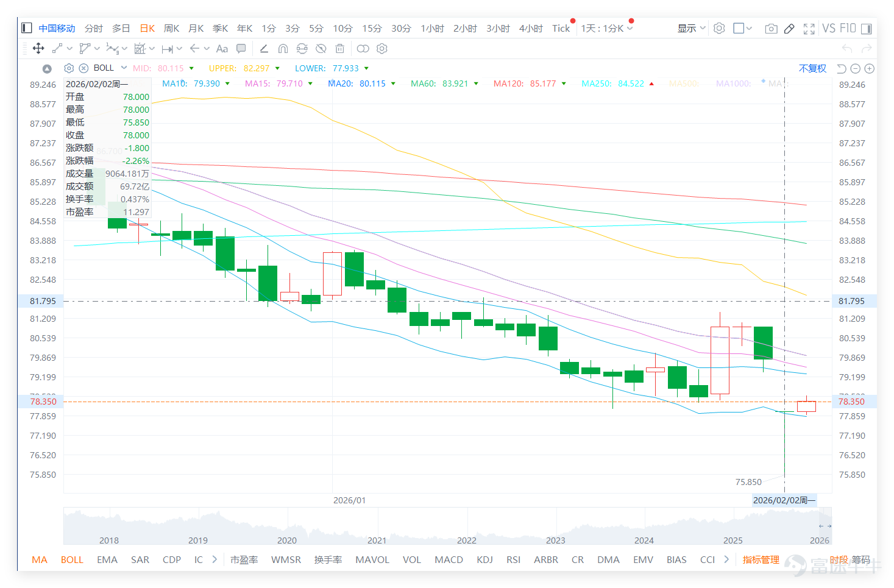Show more main indicators after IC
894x588 pixels.
tap(215, 559)
